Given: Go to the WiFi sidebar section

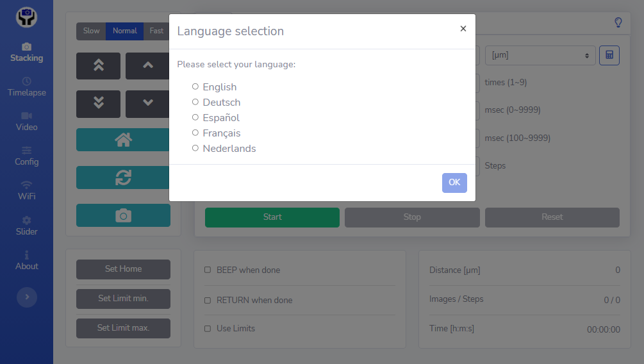Looking at the screenshot, I should (x=27, y=190).
